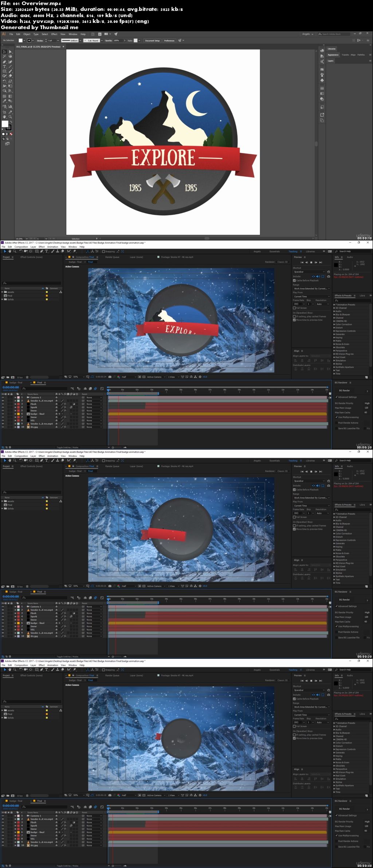Click the Style swatch in Illustrator control bar
The width and height of the screenshot is (373, 868).
point(135,40)
